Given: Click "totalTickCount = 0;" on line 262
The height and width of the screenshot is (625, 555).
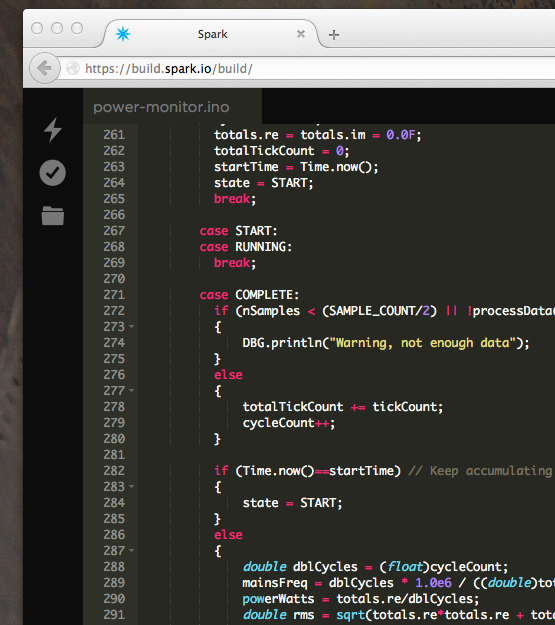Looking at the screenshot, I should 281,151.
